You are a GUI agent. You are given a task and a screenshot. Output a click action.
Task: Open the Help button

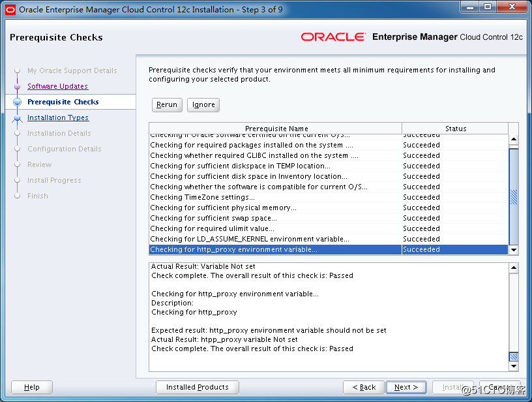coord(31,387)
